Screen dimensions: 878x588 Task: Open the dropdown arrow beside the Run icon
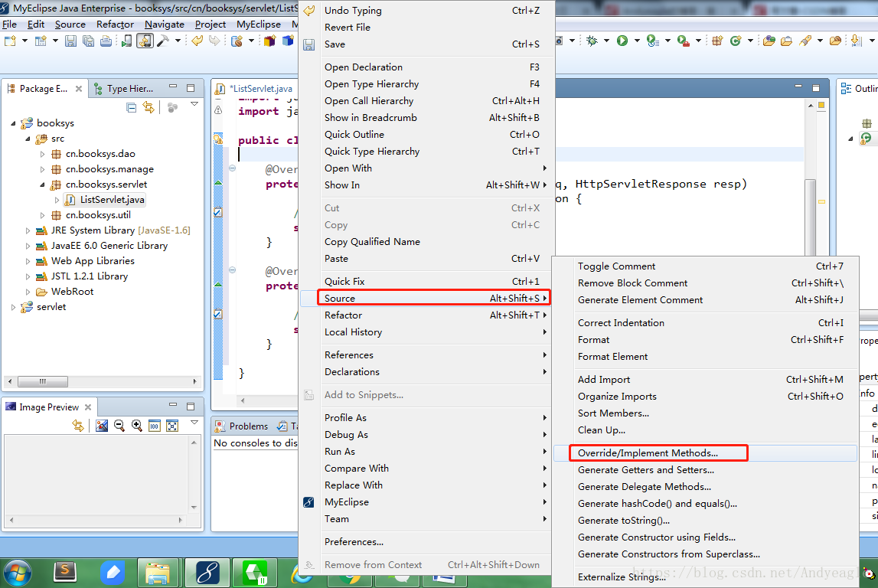pos(637,41)
